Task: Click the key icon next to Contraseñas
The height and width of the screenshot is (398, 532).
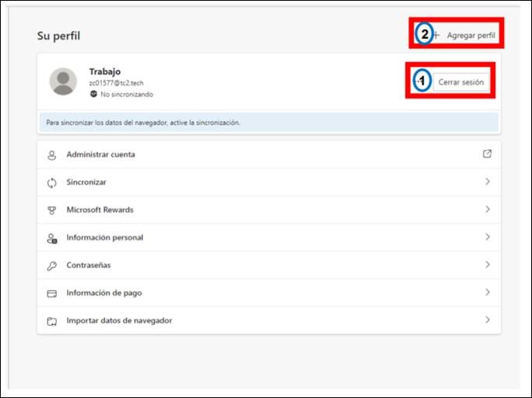Action: tap(52, 266)
